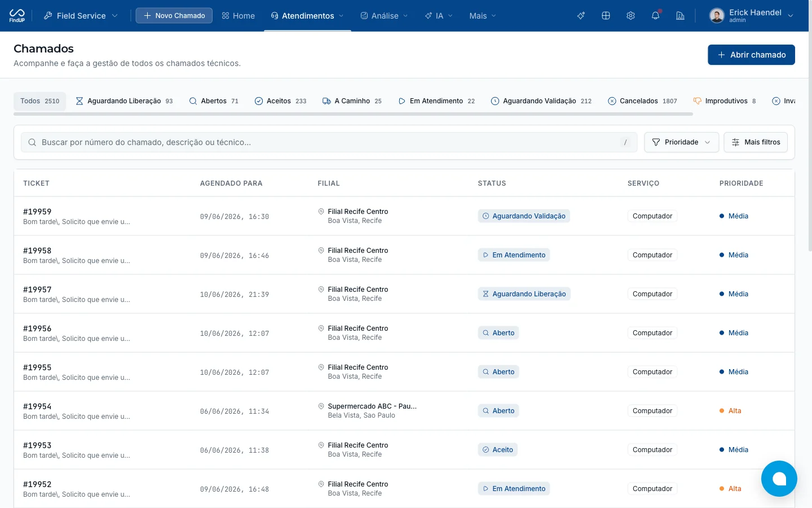Open ticket #19955
This screenshot has width=812, height=508.
[x=37, y=367]
